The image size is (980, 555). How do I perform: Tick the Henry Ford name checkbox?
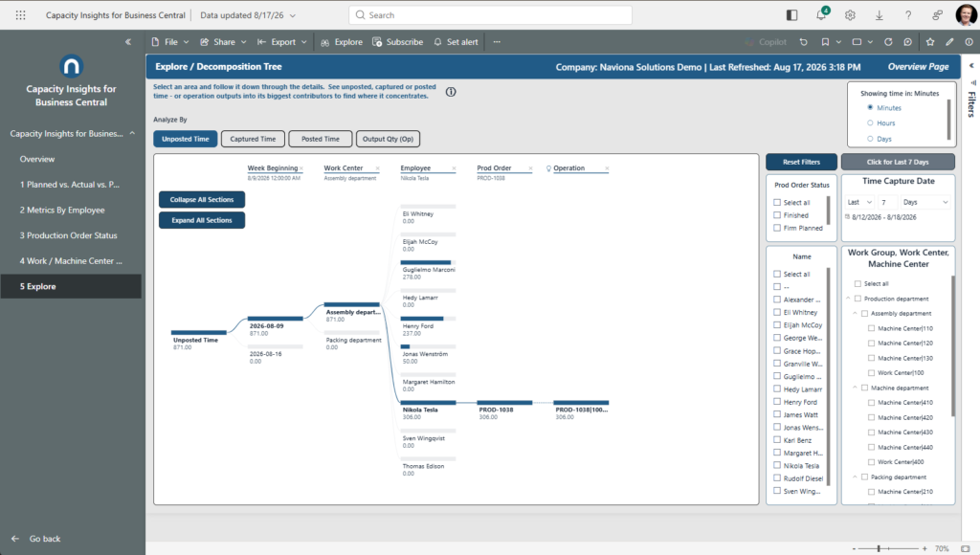click(x=777, y=402)
